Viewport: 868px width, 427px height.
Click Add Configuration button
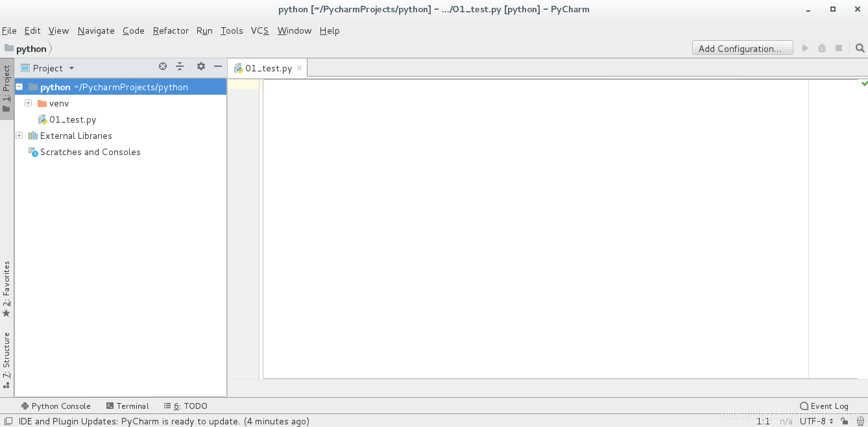pos(742,48)
